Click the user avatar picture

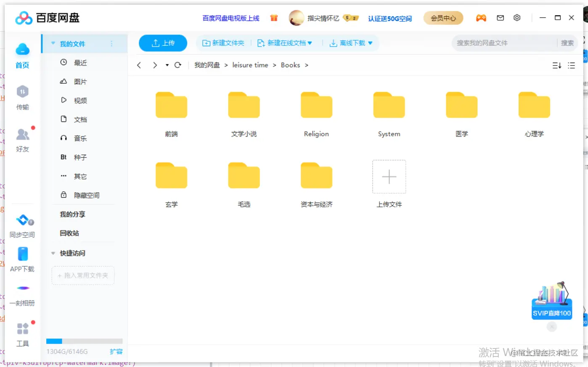pos(297,18)
